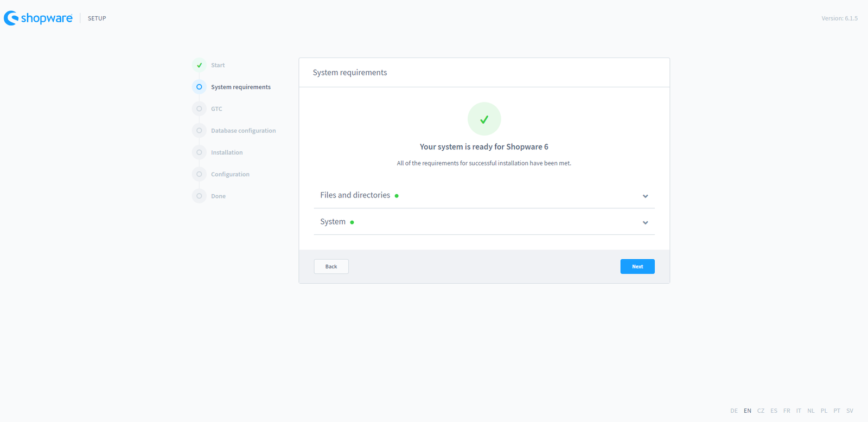The height and width of the screenshot is (422, 868).
Task: Click the System requirements step circle icon
Action: coord(199,87)
